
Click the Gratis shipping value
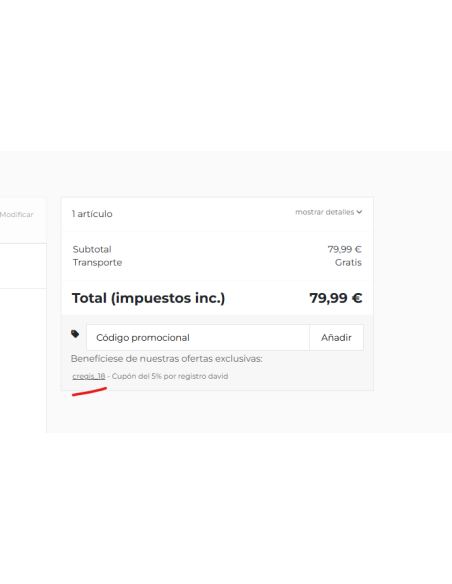pos(348,263)
